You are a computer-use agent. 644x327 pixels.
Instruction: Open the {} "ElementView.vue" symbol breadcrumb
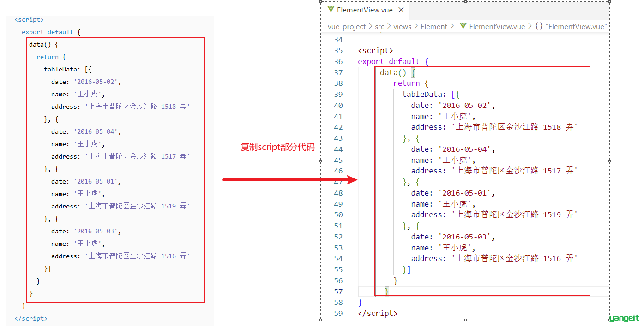coord(571,27)
